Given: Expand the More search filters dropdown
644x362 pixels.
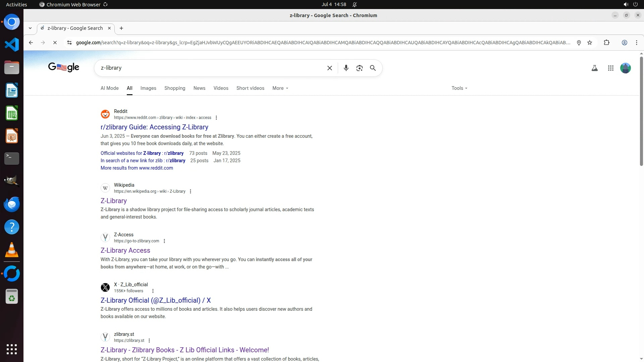Looking at the screenshot, I should pos(280,88).
